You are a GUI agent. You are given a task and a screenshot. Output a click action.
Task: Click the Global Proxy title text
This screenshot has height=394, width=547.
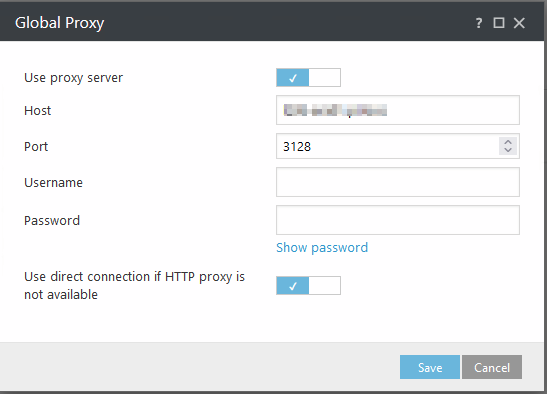click(x=60, y=23)
